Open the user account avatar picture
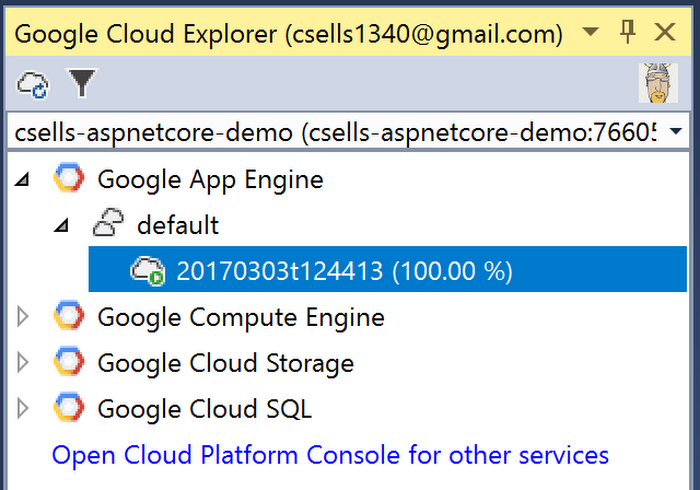The height and width of the screenshot is (490, 700). click(658, 83)
